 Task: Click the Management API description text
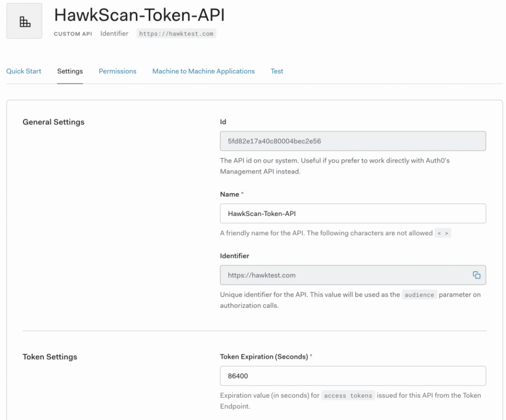(x=335, y=166)
